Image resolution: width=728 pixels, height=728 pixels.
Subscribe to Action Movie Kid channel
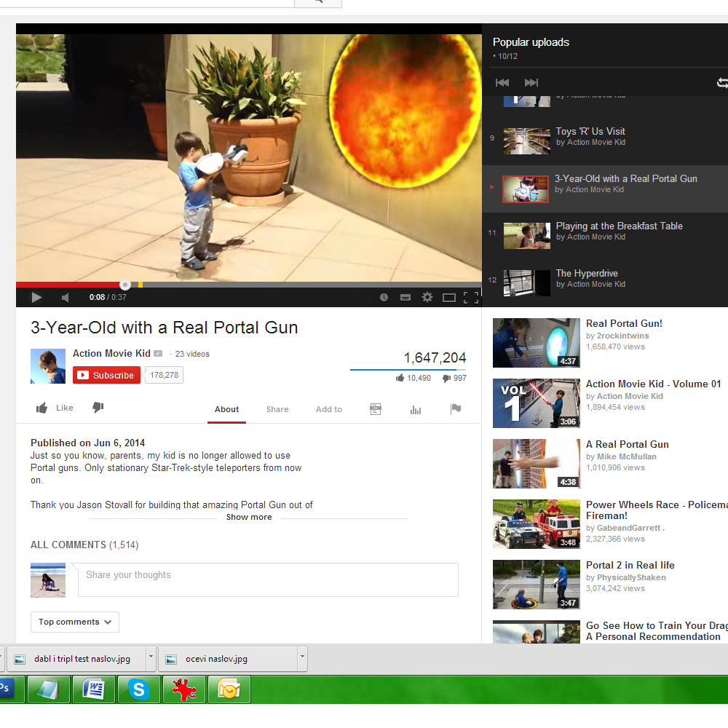pos(106,375)
